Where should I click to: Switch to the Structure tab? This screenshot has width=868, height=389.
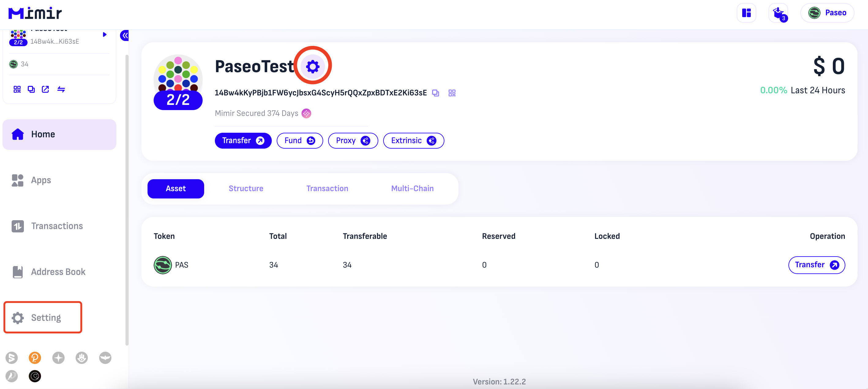246,189
